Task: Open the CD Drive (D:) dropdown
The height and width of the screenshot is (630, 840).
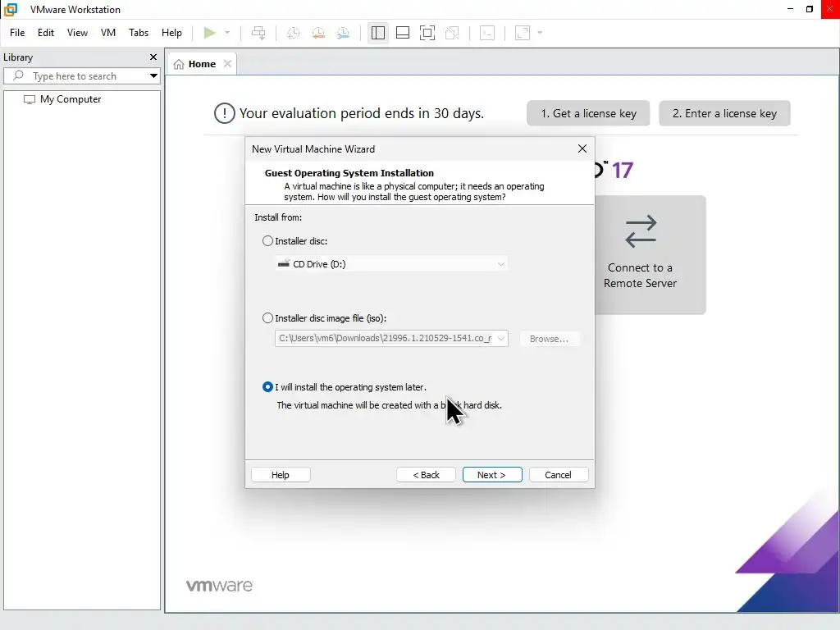Action: pos(391,263)
